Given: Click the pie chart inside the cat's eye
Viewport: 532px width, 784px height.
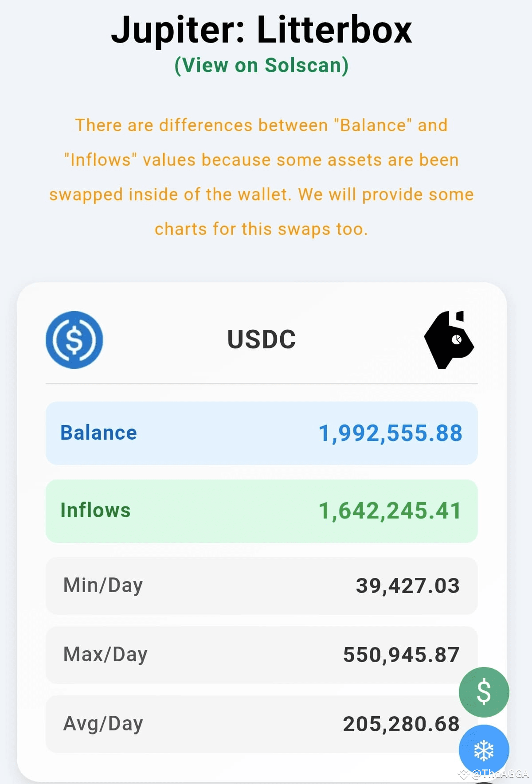Looking at the screenshot, I should point(457,339).
